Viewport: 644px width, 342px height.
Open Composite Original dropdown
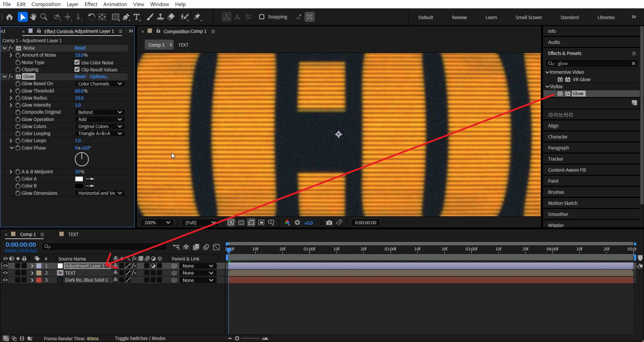pyautogui.click(x=100, y=112)
